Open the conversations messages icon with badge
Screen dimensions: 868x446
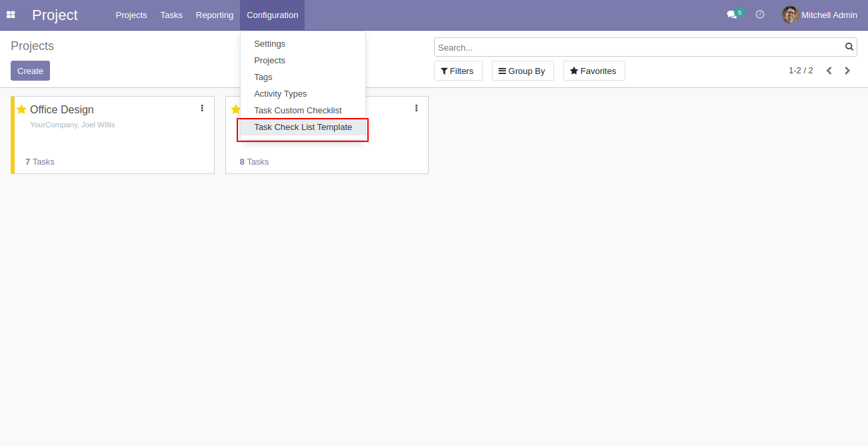735,14
